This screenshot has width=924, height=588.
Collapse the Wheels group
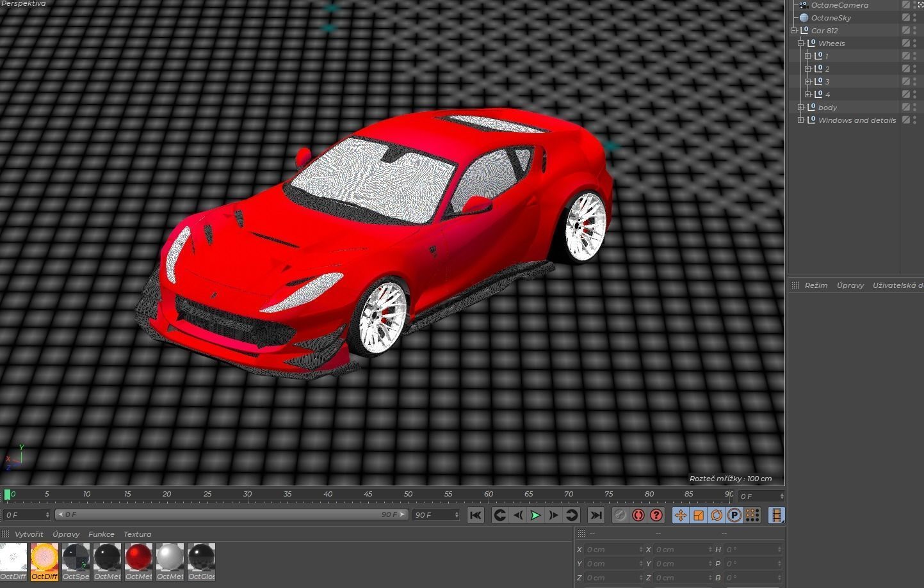[801, 44]
